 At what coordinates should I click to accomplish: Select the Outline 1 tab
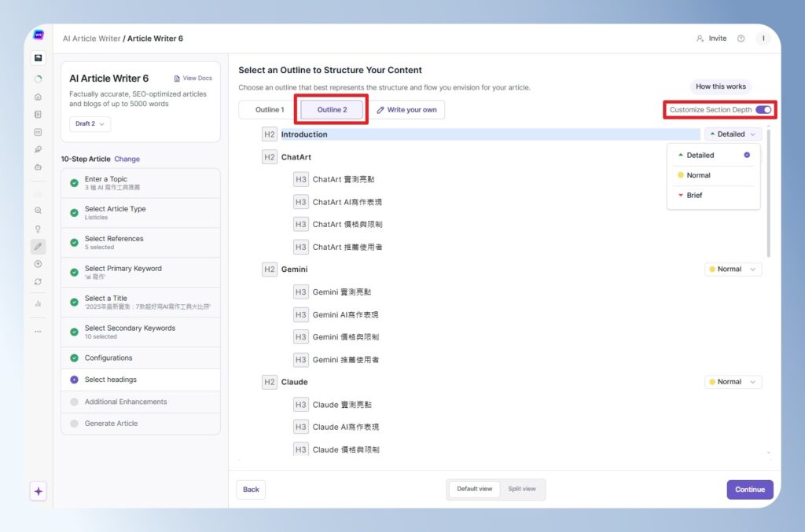270,110
